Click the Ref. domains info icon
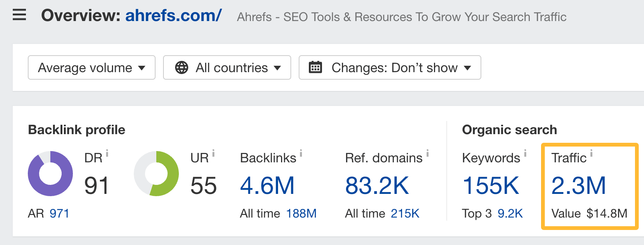This screenshot has height=245, width=644. [428, 153]
